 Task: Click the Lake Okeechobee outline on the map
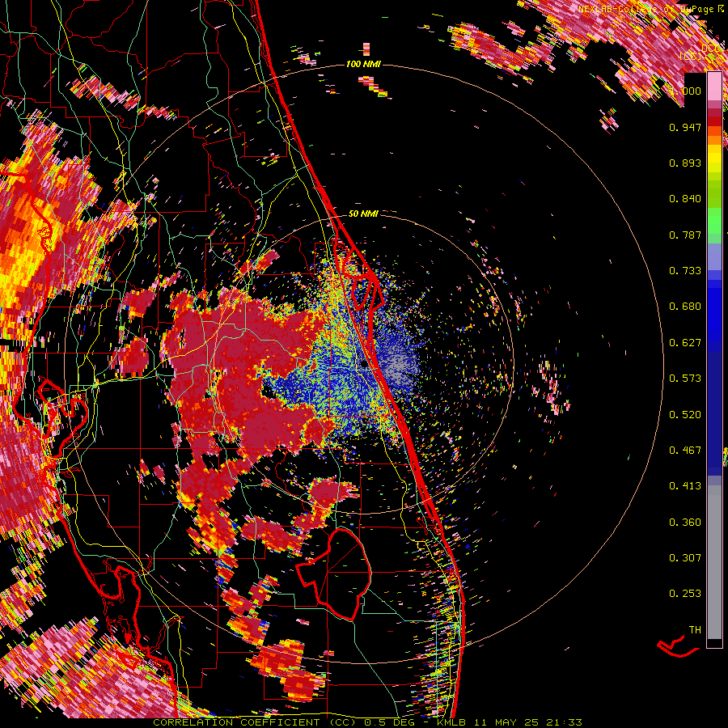coord(335,574)
